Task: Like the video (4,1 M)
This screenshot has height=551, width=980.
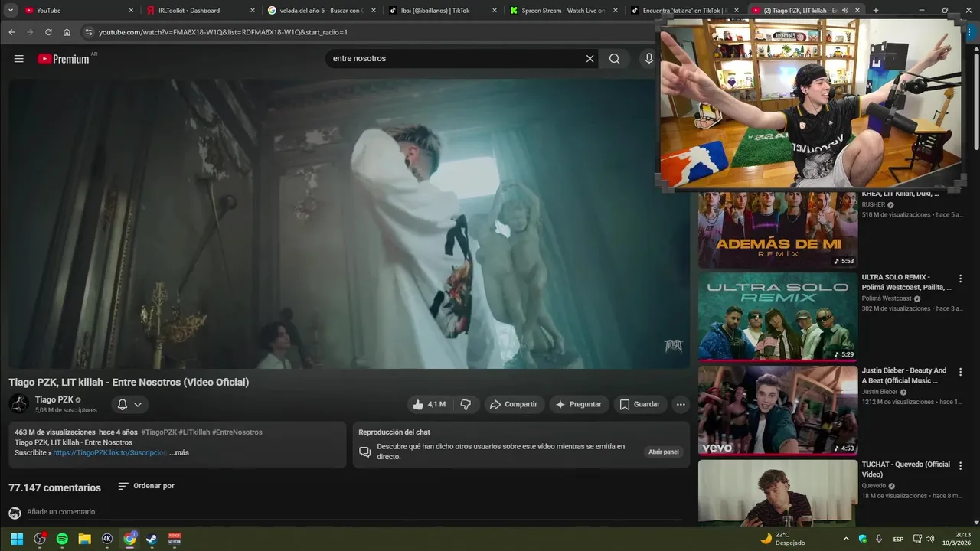Action: coord(429,404)
